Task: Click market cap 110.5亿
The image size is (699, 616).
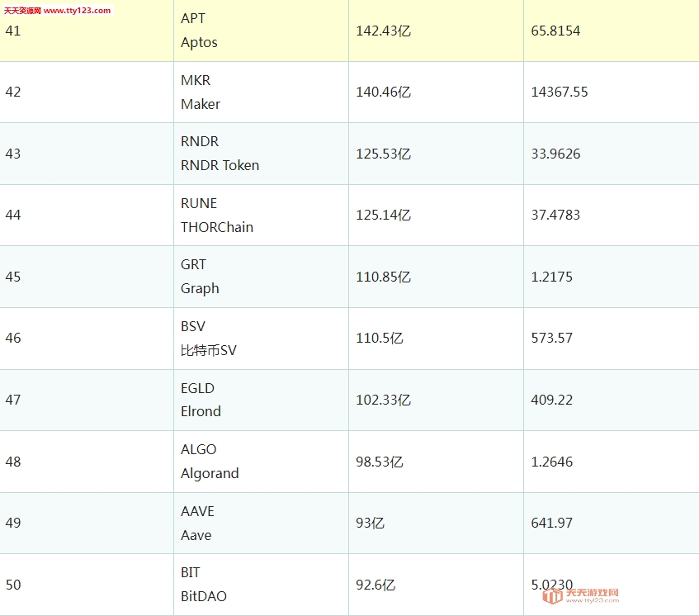Action: point(380,338)
